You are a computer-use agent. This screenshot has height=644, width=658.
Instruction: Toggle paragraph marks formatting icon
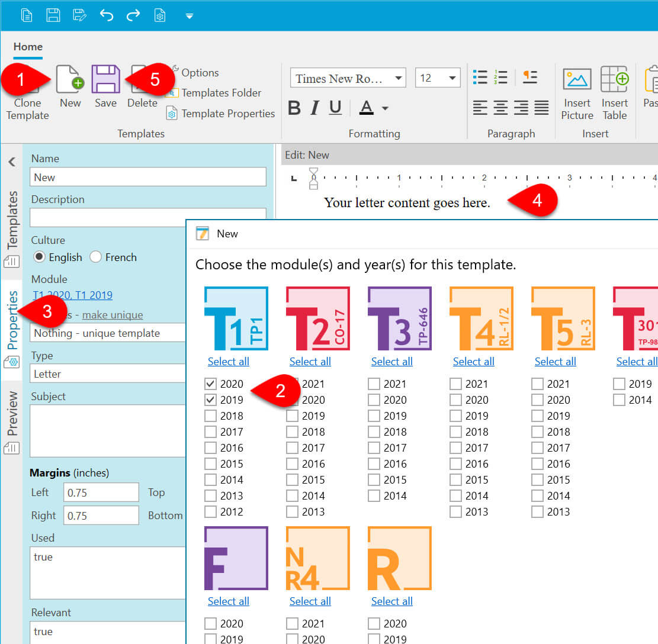tap(530, 77)
